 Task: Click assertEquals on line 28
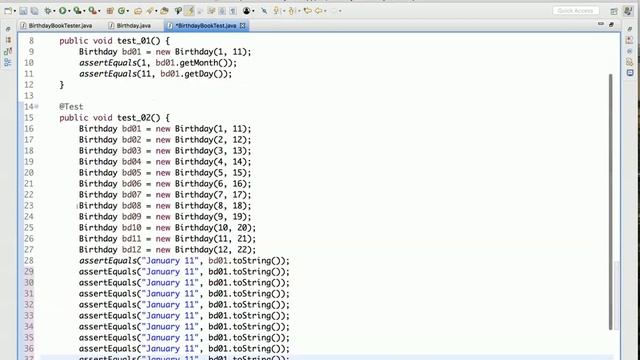[x=108, y=261]
